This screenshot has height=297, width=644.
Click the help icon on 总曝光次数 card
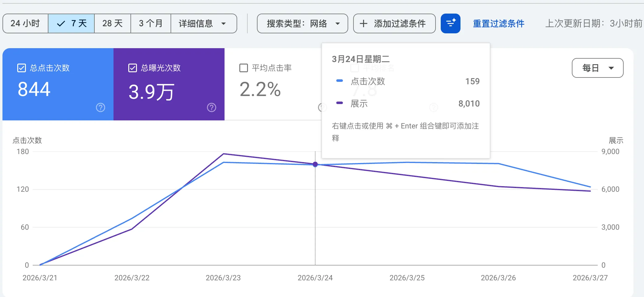click(211, 107)
